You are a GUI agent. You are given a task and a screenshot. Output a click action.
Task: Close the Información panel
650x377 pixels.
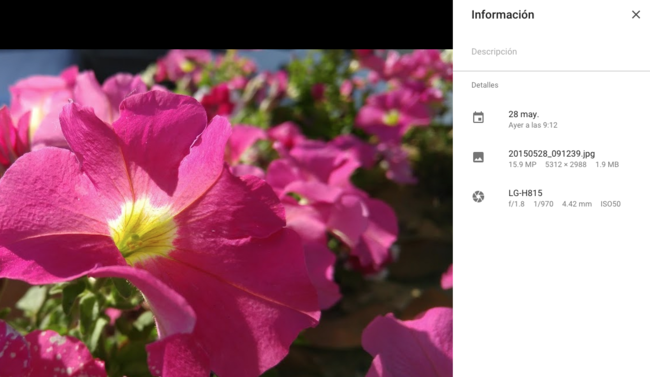635,15
